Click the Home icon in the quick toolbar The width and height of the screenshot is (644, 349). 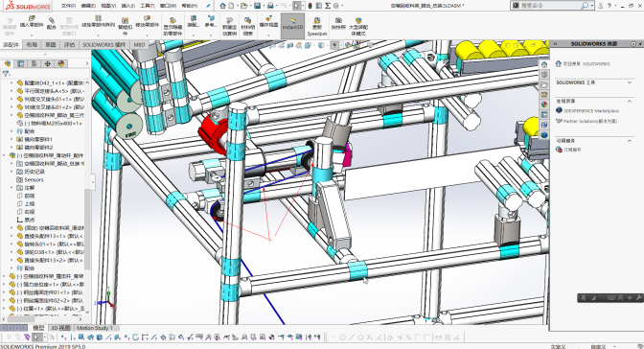pyautogui.click(x=222, y=6)
